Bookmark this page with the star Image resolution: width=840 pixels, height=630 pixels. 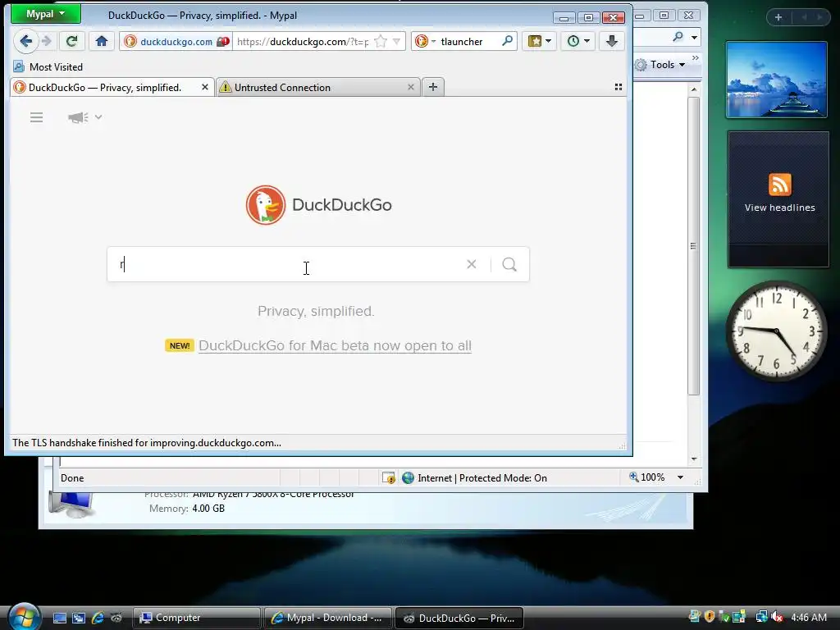381,41
